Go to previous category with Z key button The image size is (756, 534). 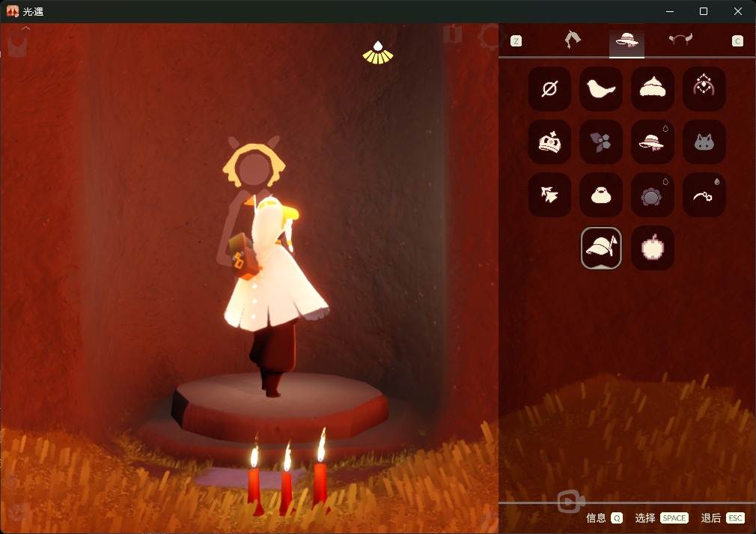pos(516,41)
